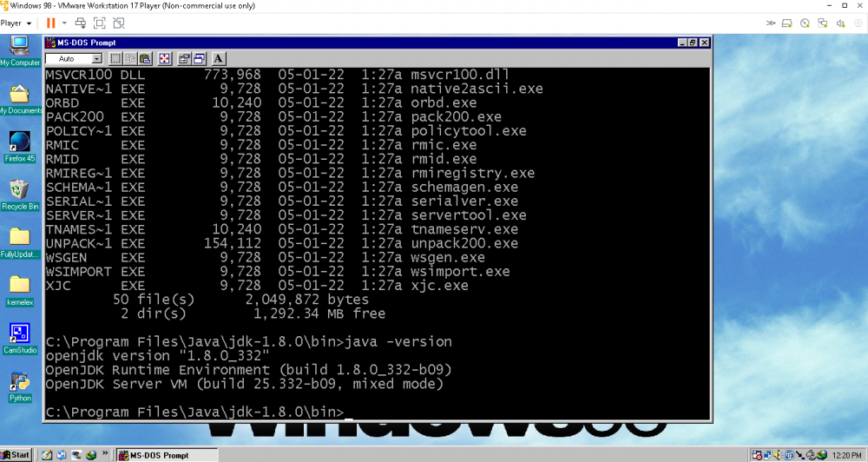Screen dimensions: 868x462
Task: Select the Python desktop shortcut
Action: (20, 386)
